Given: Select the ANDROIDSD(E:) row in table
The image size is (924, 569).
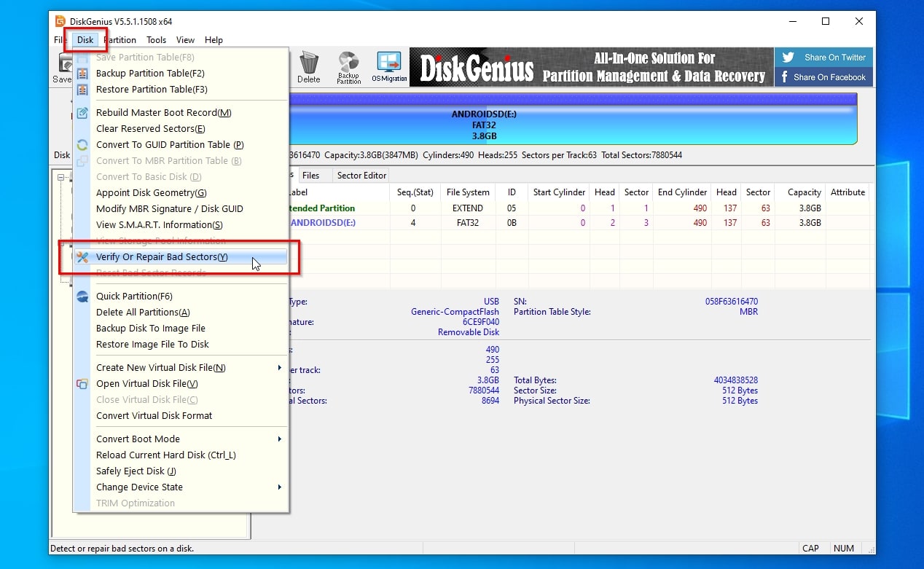Looking at the screenshot, I should [x=579, y=223].
